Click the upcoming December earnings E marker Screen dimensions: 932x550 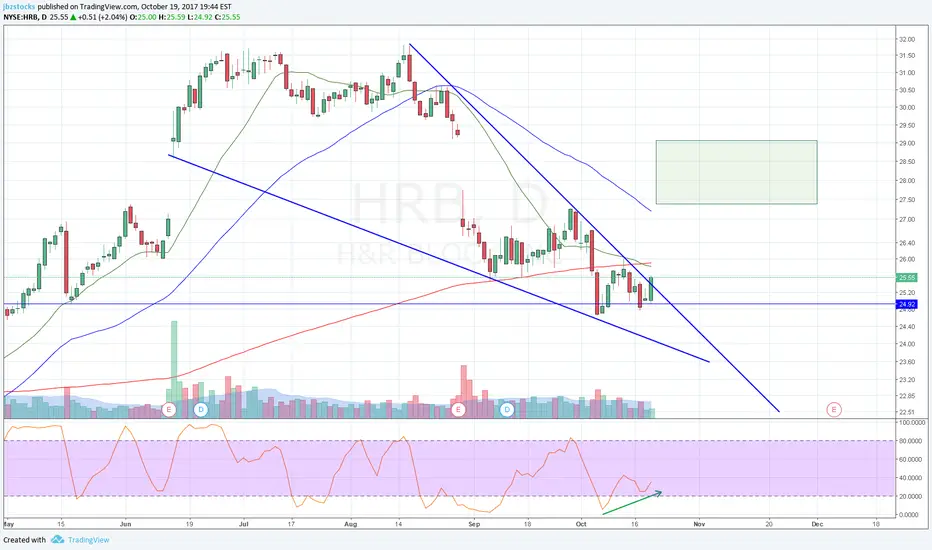pos(834,410)
